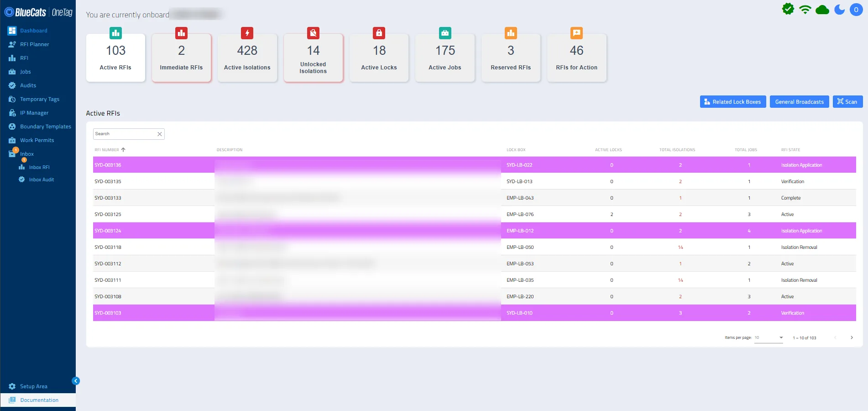Select row SYD-003124
This screenshot has height=411, width=868.
click(x=475, y=231)
